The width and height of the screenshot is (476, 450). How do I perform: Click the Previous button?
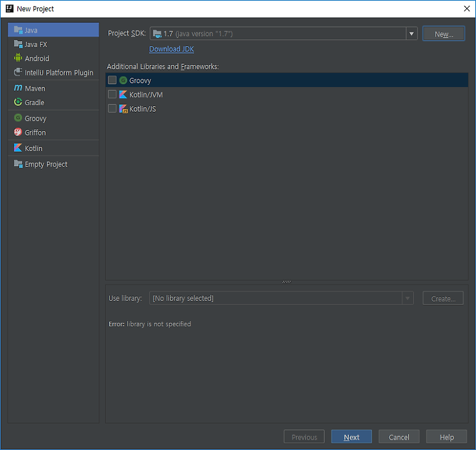(304, 437)
